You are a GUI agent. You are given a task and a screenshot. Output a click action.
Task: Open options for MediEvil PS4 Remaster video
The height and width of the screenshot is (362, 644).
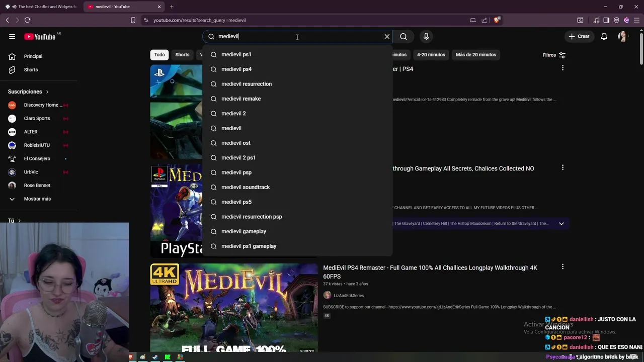coord(562,267)
